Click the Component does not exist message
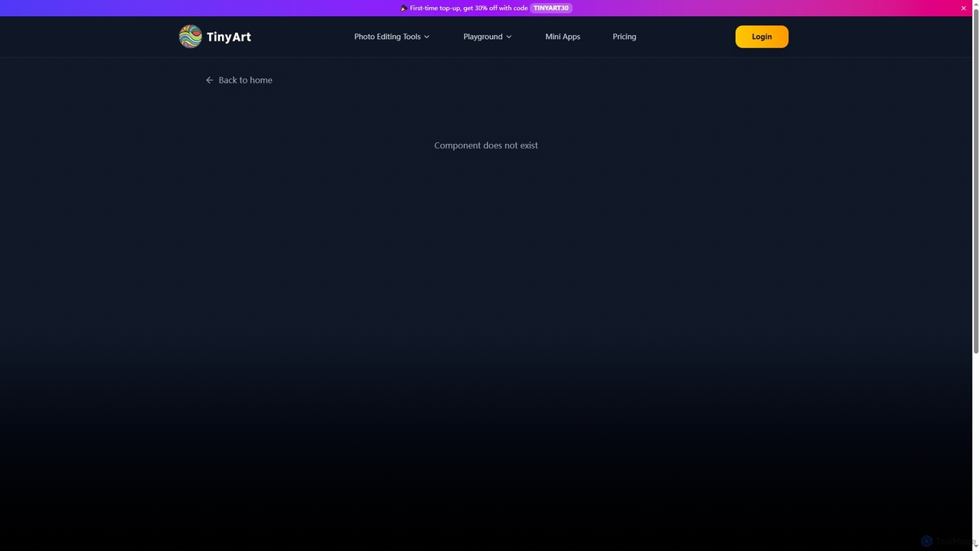Screen dimensions: 980x551 click(x=486, y=145)
